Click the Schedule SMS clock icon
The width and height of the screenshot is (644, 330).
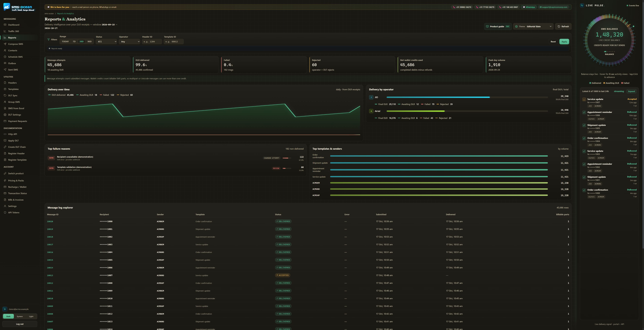[5, 57]
